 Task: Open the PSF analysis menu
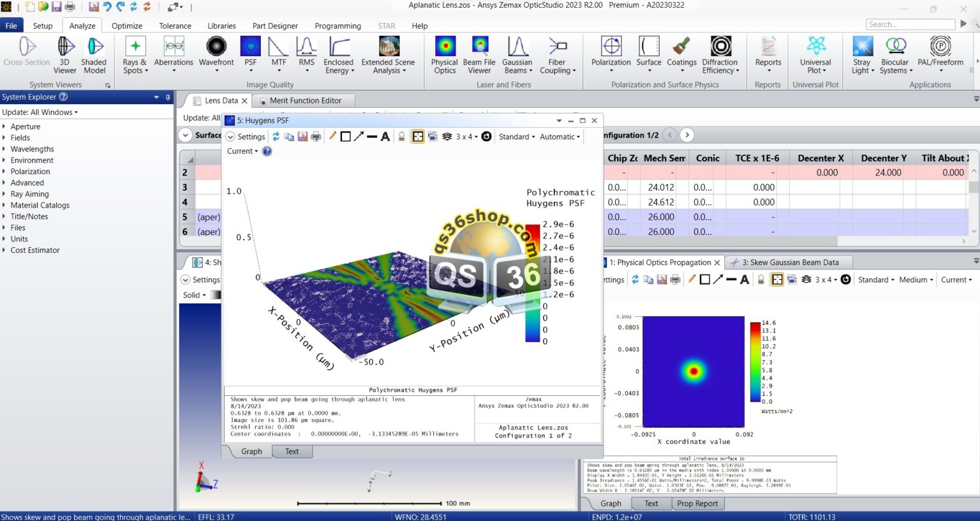point(250,55)
